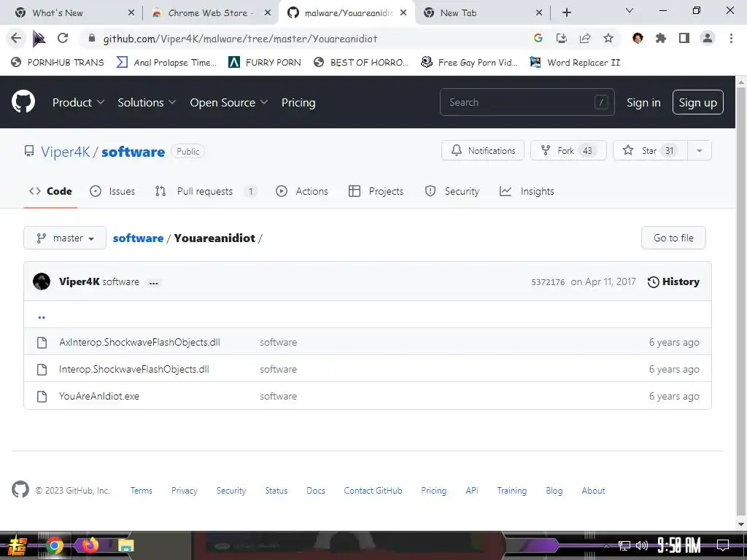Reload the page with refresh icon
The image size is (747, 560).
tap(63, 38)
